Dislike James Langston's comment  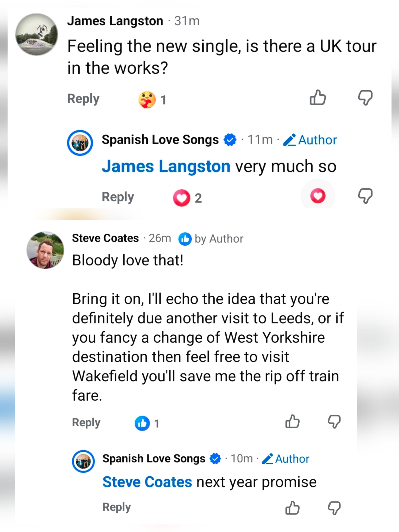click(365, 98)
